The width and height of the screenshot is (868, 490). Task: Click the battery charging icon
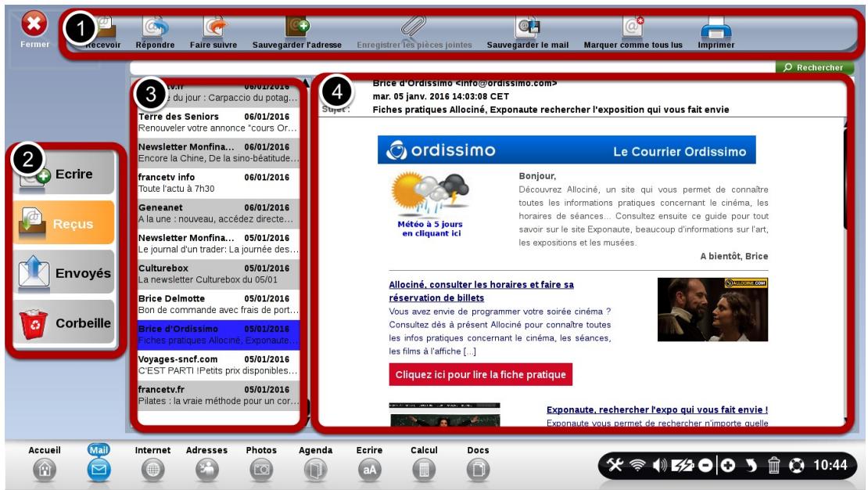pos(683,465)
